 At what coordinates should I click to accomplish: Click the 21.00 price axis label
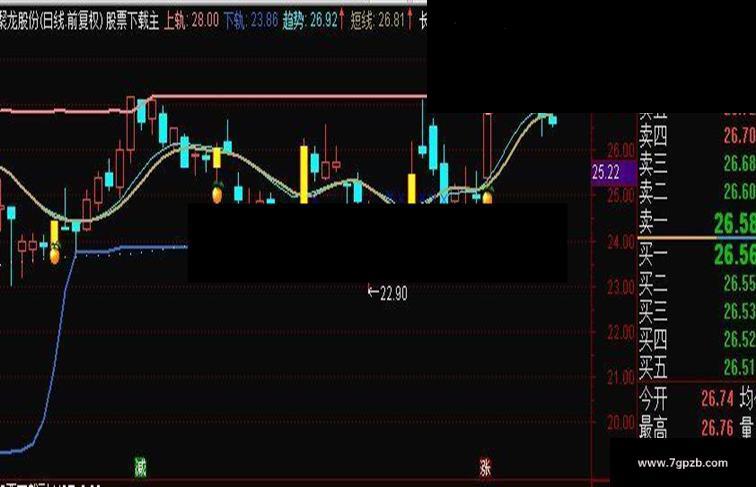621,377
